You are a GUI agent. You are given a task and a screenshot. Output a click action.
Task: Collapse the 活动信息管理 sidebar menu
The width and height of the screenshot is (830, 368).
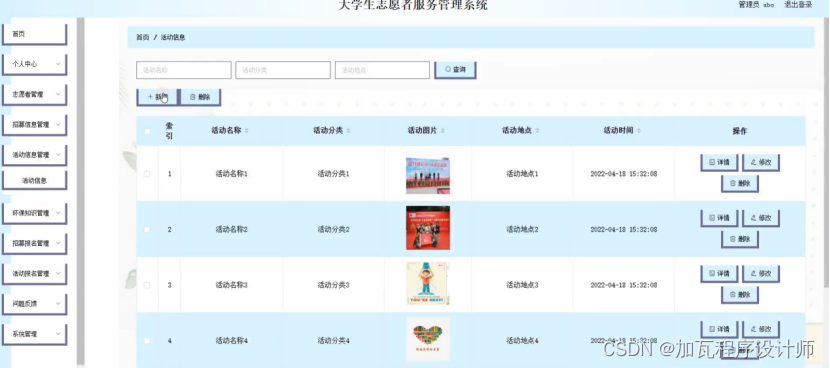pos(34,155)
